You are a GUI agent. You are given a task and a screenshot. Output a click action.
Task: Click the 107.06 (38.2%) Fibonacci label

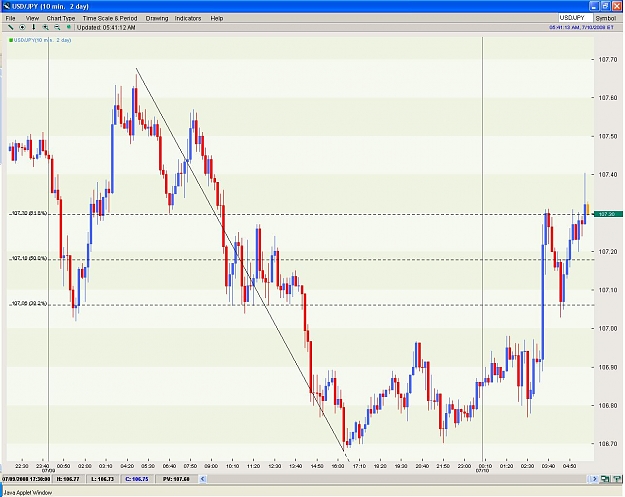pos(29,304)
